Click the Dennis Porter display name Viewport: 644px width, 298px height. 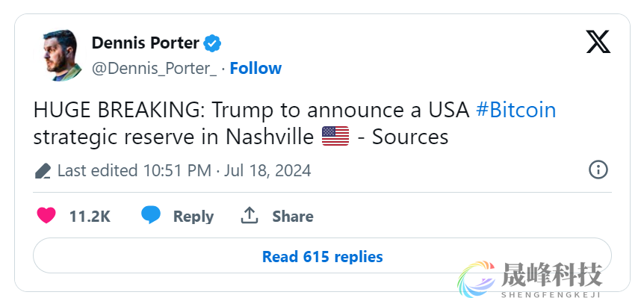pos(146,43)
